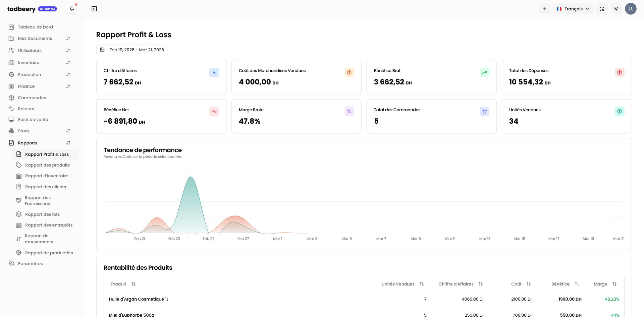
Task: Click the Finance coin icon
Action: pos(11,86)
